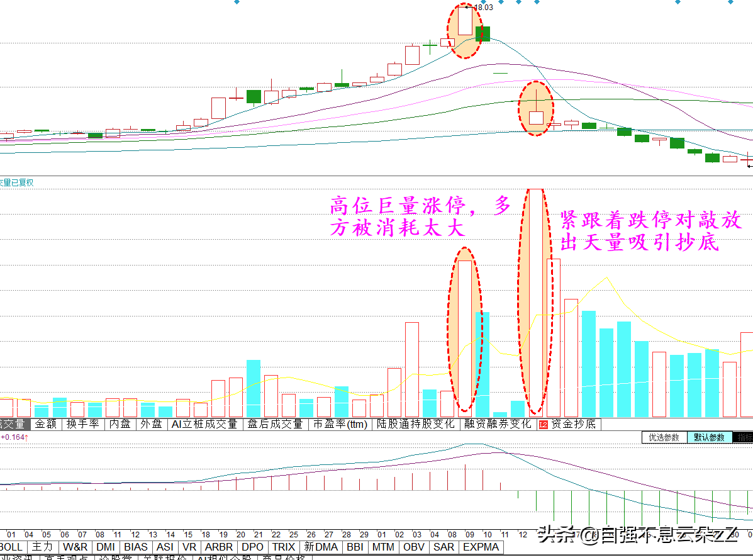Show the OBV indicator
Viewport: 753px width, 560px height.
(x=414, y=547)
